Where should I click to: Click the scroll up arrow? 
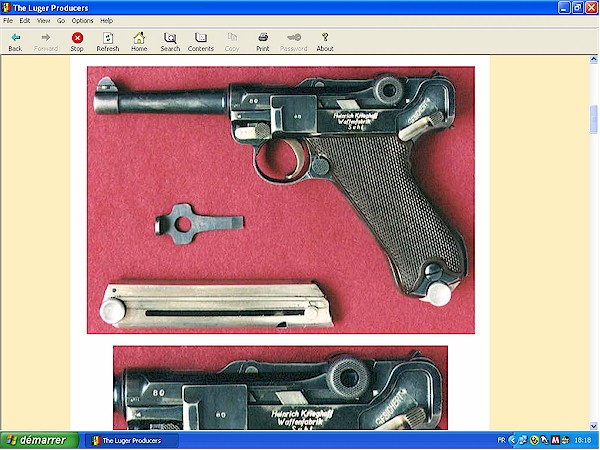[x=593, y=59]
